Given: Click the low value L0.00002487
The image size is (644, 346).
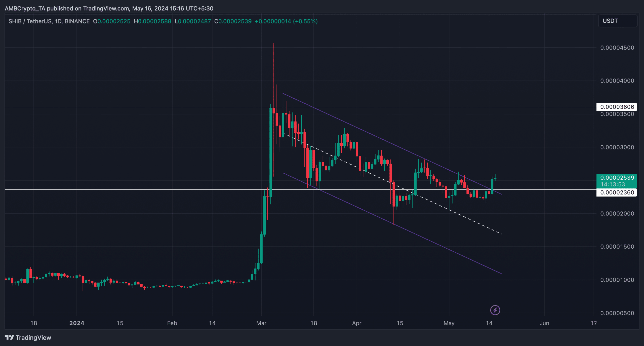Looking at the screenshot, I should [193, 21].
